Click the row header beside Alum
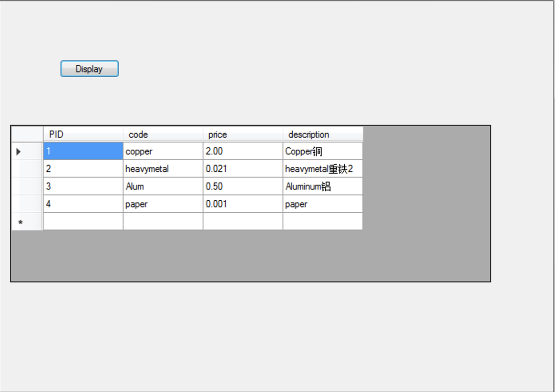Viewport: 555px width, 392px height. coord(29,186)
